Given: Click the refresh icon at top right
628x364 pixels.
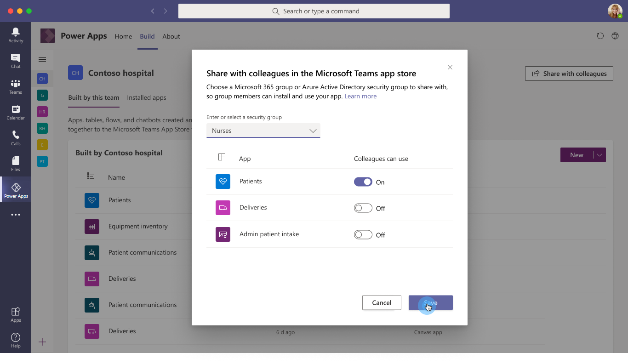Looking at the screenshot, I should click(600, 36).
